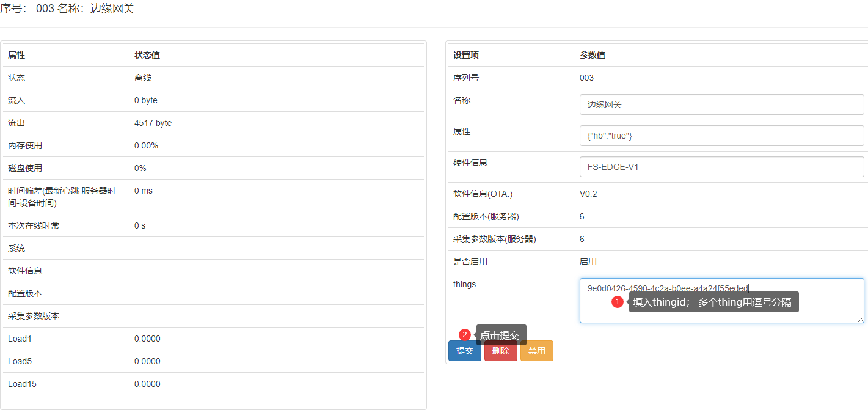Click the 状态值 column header

point(147,55)
